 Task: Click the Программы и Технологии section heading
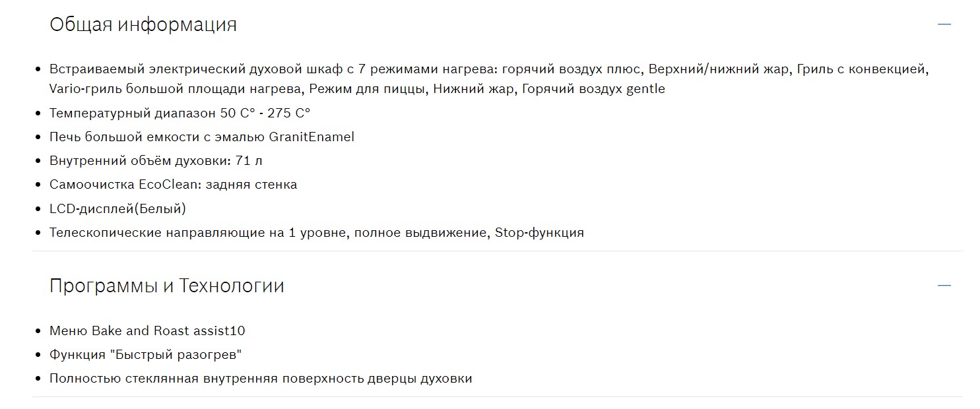coord(167,286)
